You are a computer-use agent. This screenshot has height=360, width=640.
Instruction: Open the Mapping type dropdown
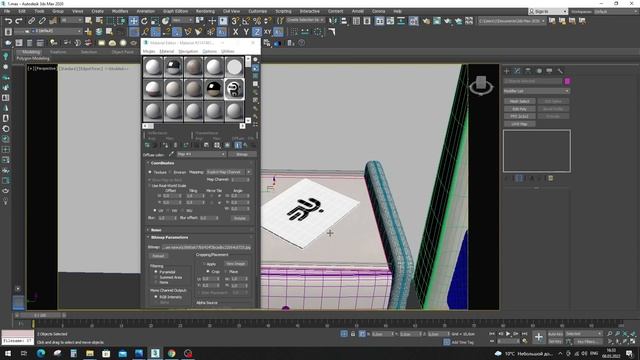tap(229, 172)
